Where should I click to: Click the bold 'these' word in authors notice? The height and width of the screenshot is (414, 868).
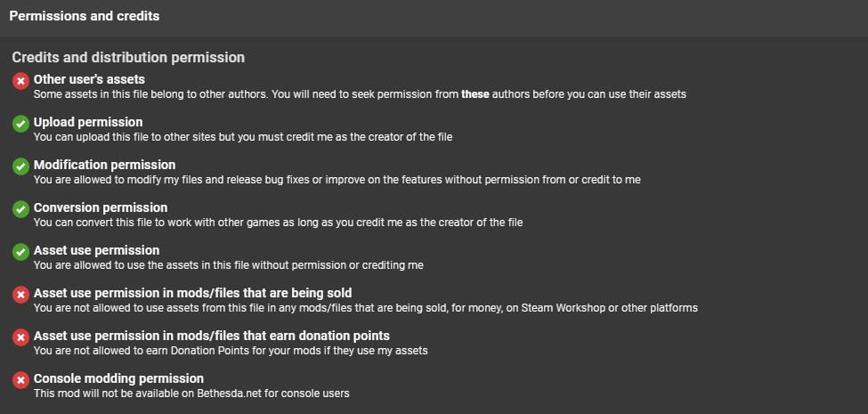point(475,94)
